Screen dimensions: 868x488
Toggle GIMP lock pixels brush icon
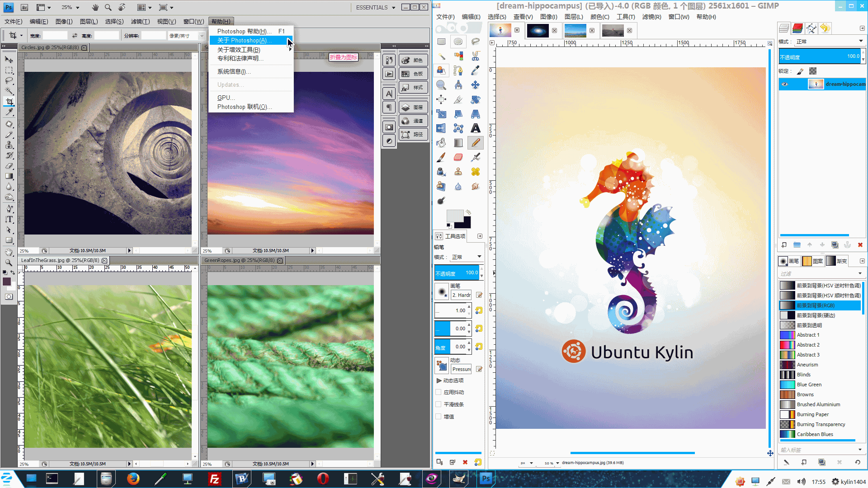pos(800,71)
